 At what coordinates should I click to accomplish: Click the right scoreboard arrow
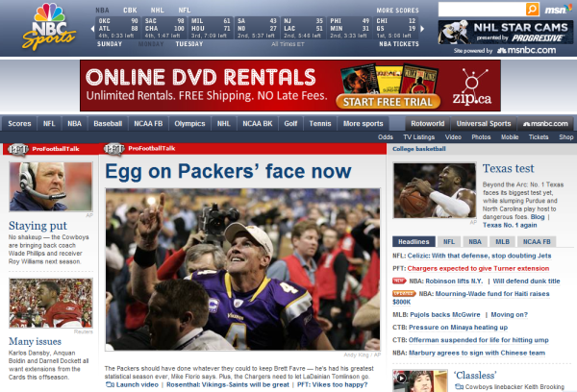point(422,28)
